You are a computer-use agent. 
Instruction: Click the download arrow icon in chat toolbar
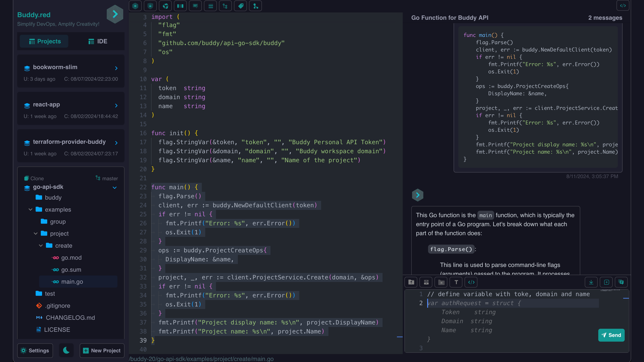(591, 282)
